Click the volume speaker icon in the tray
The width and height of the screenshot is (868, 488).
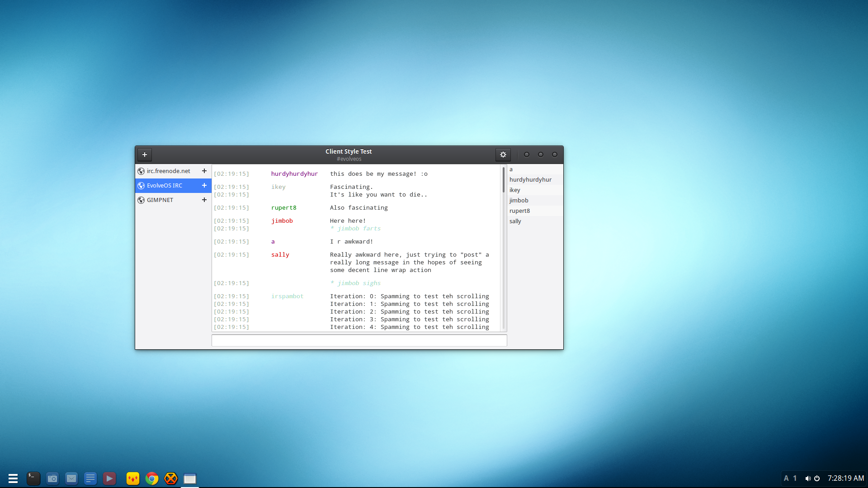tap(808, 479)
